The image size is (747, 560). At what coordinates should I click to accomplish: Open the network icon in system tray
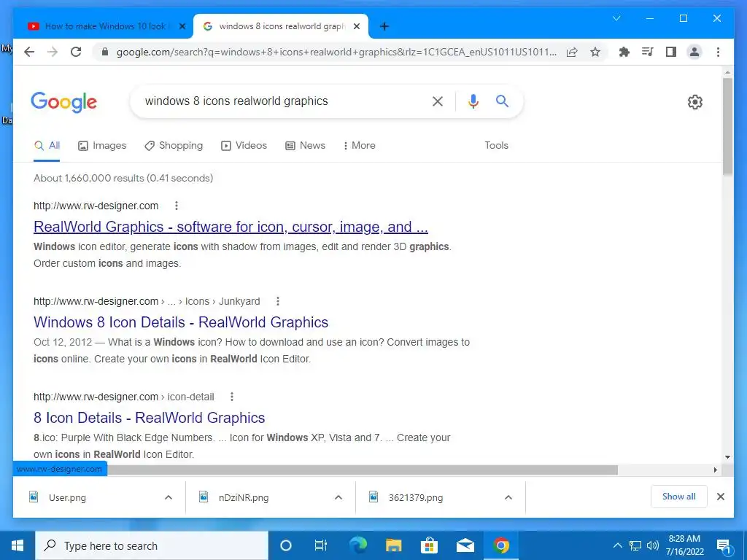pos(635,545)
